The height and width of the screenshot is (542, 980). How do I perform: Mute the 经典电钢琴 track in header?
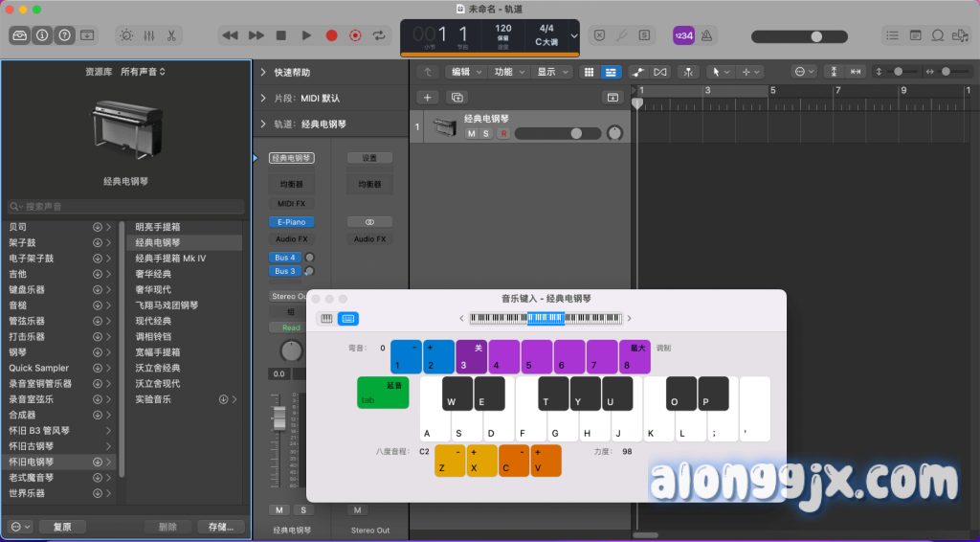(x=471, y=134)
